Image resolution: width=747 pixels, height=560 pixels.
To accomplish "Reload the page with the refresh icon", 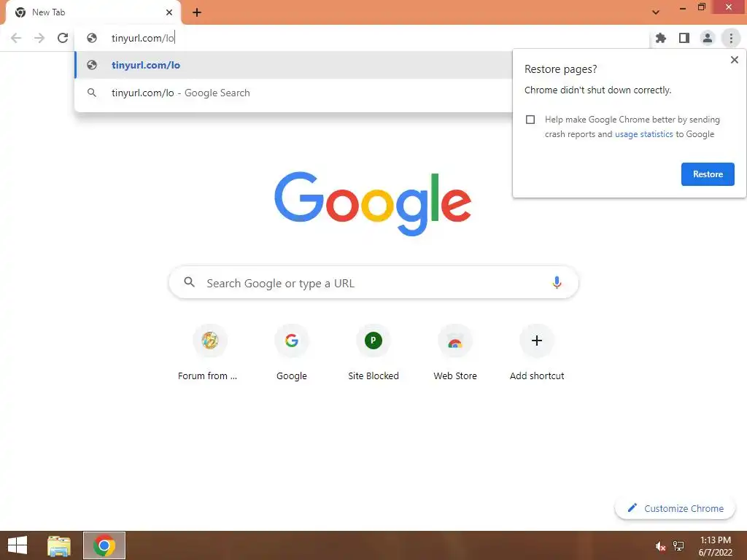I will [x=63, y=38].
